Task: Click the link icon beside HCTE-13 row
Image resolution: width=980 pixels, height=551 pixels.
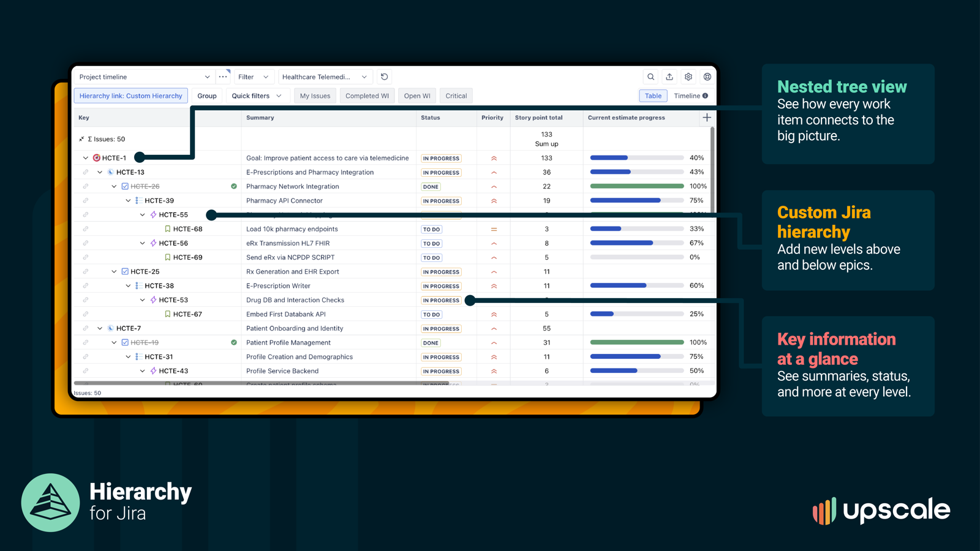Action: coord(85,172)
